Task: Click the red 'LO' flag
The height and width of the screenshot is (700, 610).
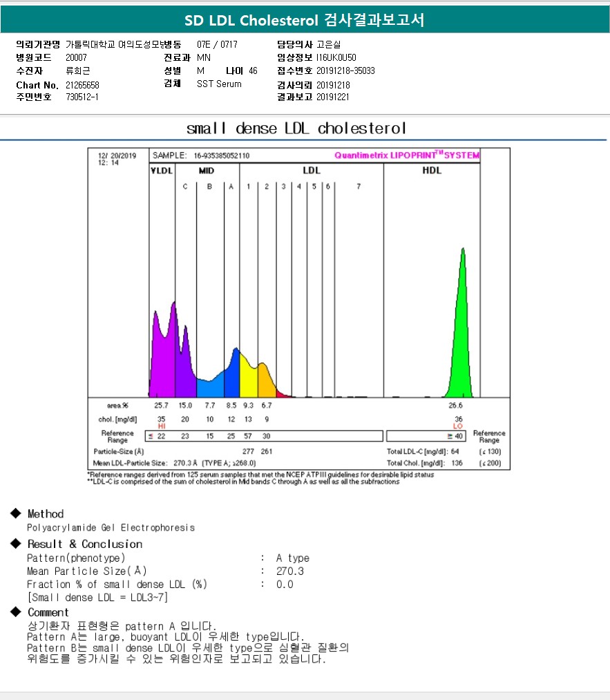Action: pyautogui.click(x=458, y=426)
